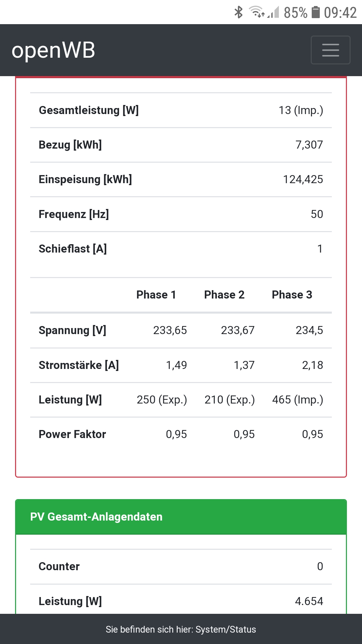Select the PV Gesamt-Anlagendaten header
Image resolution: width=362 pixels, height=644 pixels.
[96, 517]
